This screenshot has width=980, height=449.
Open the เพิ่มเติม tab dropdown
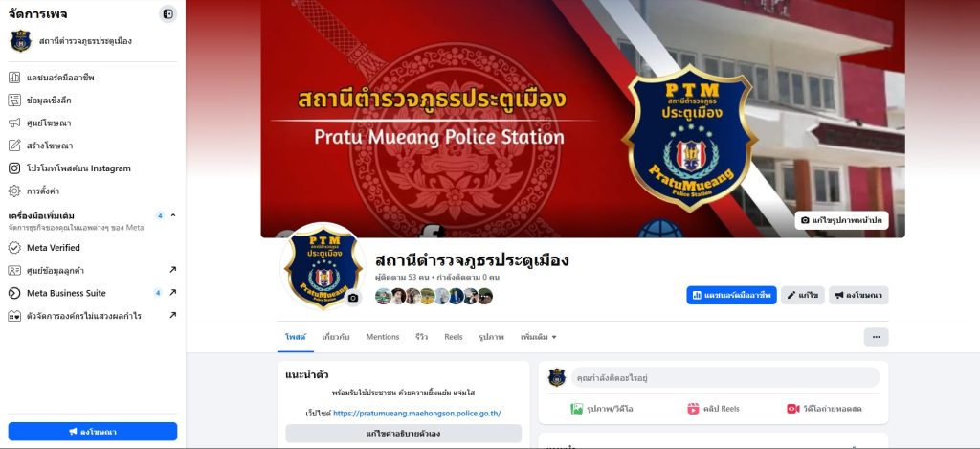538,337
